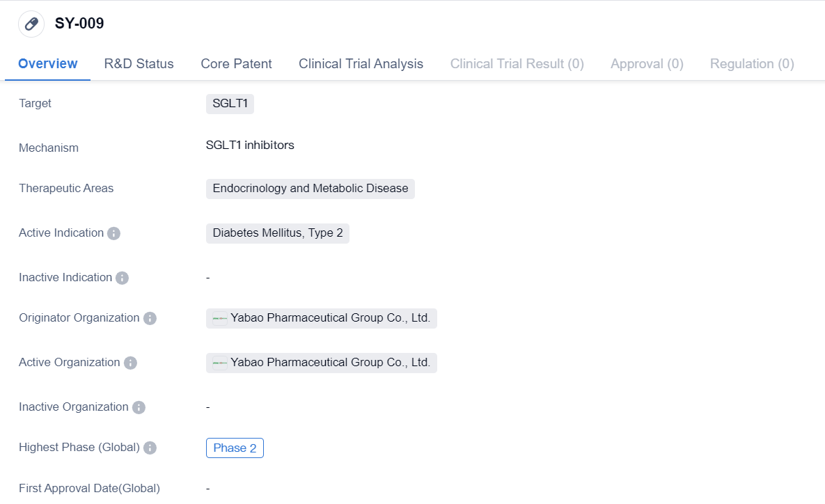The image size is (825, 504).
Task: Click the pill drug icon beside SY-009
Action: (31, 24)
